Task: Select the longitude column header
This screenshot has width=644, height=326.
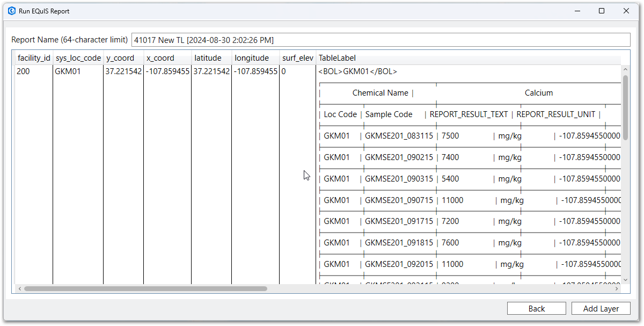Action: click(x=255, y=58)
